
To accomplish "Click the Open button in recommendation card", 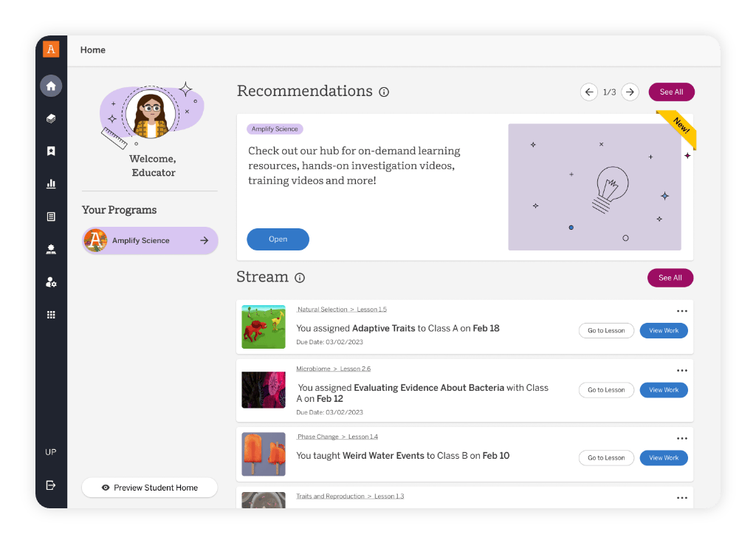I will 278,239.
